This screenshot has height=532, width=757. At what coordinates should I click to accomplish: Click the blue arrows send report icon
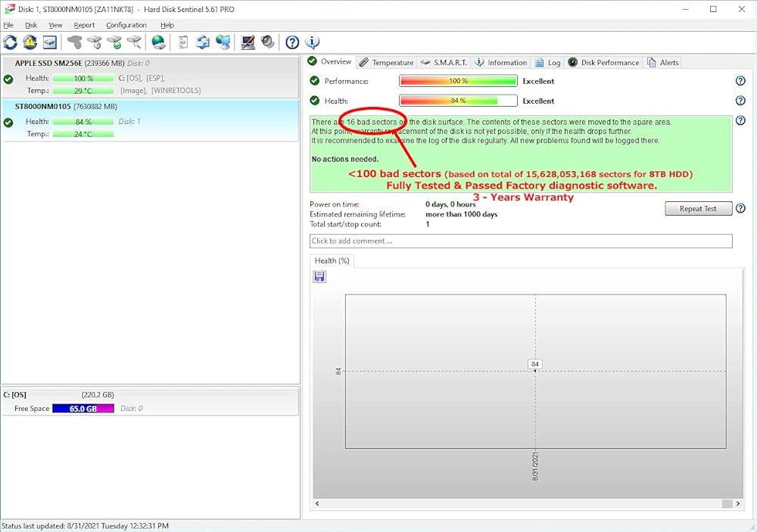tap(203, 42)
